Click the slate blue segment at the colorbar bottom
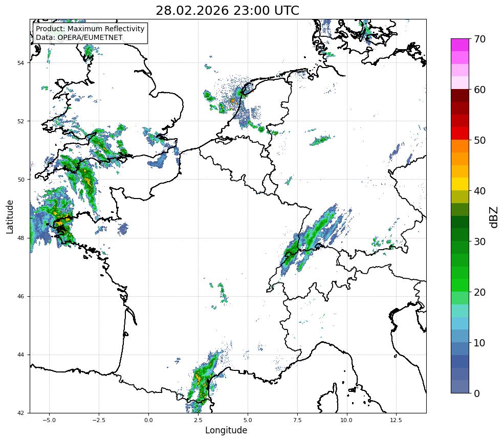 coord(460,387)
